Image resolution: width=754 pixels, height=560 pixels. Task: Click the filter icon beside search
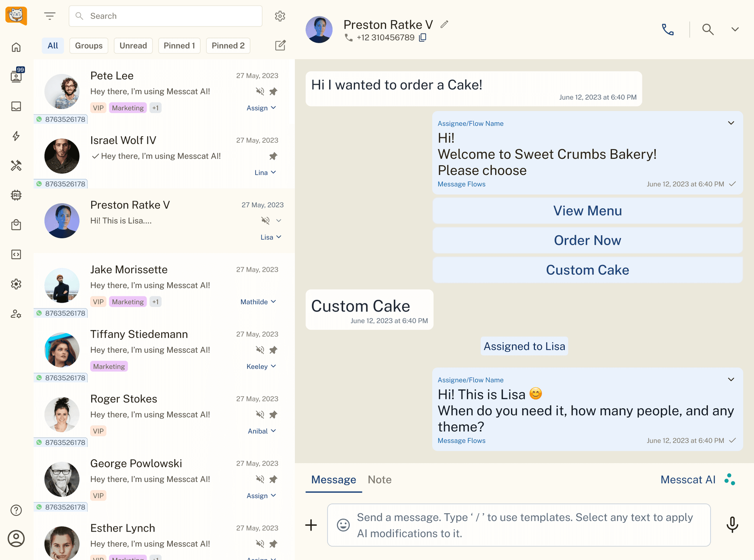[50, 16]
